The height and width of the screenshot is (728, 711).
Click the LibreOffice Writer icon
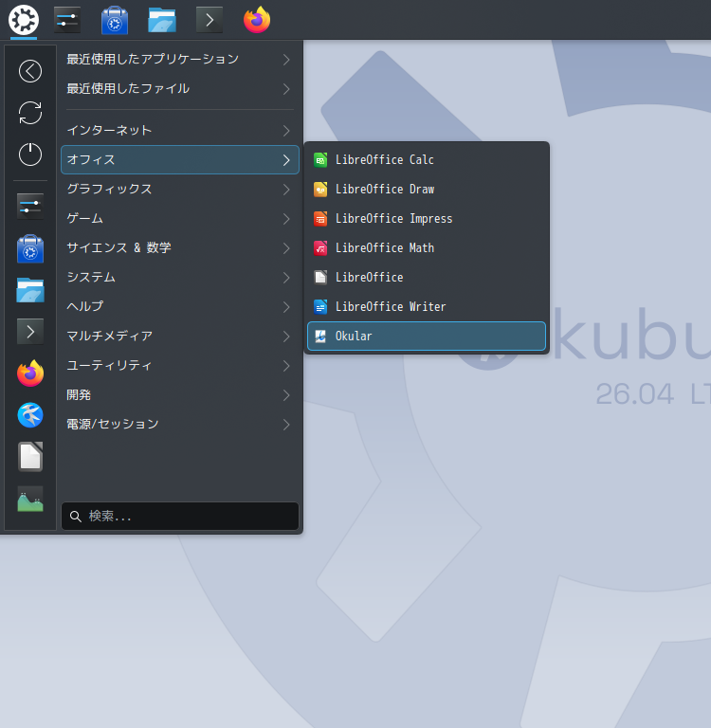pos(320,307)
